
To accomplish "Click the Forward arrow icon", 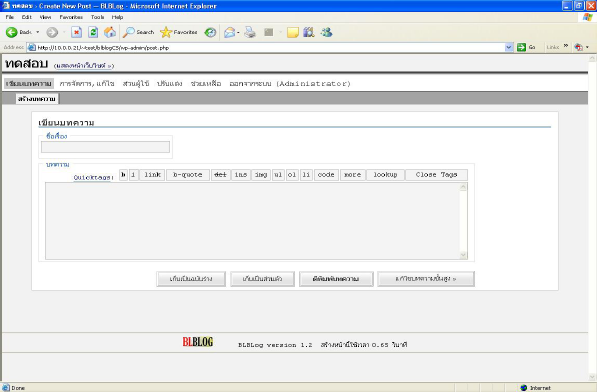I will pyautogui.click(x=52, y=32).
